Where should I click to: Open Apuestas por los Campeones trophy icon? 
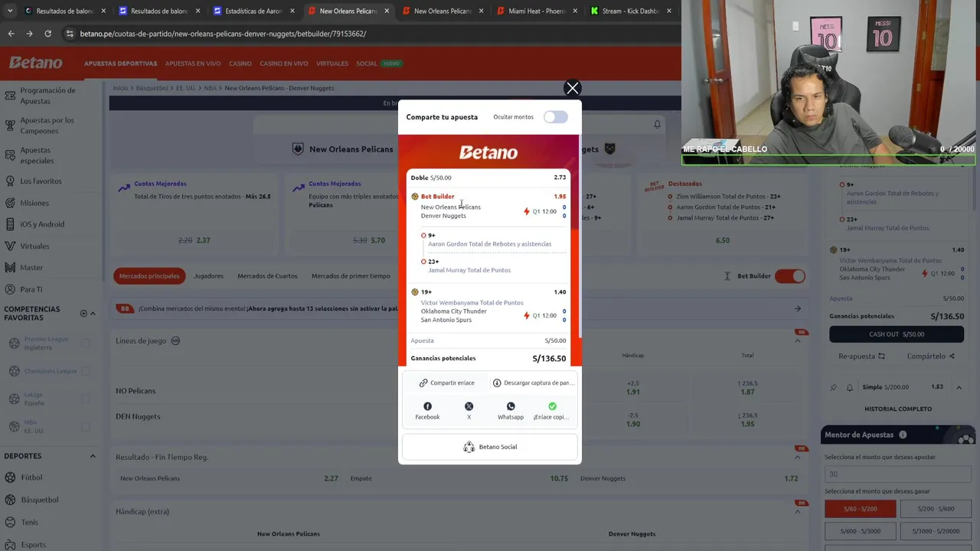pos(10,126)
